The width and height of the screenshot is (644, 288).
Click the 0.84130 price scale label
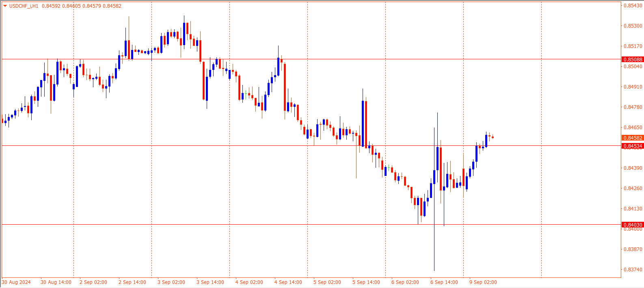[x=633, y=209]
